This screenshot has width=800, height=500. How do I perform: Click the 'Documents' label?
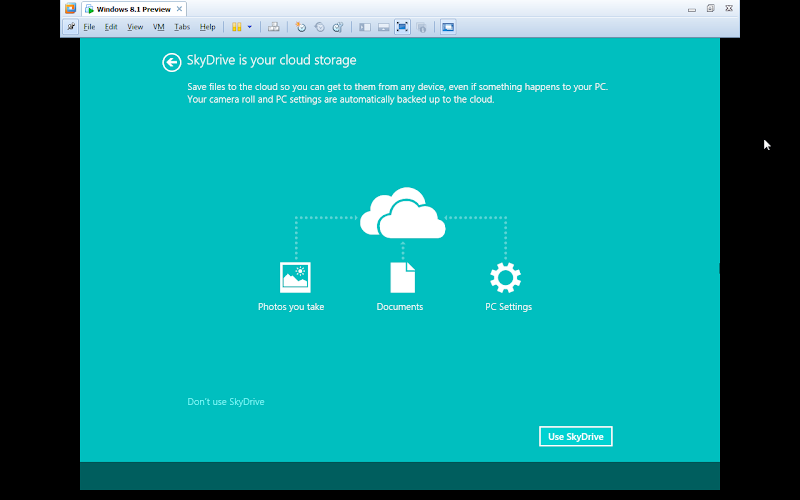pyautogui.click(x=399, y=307)
